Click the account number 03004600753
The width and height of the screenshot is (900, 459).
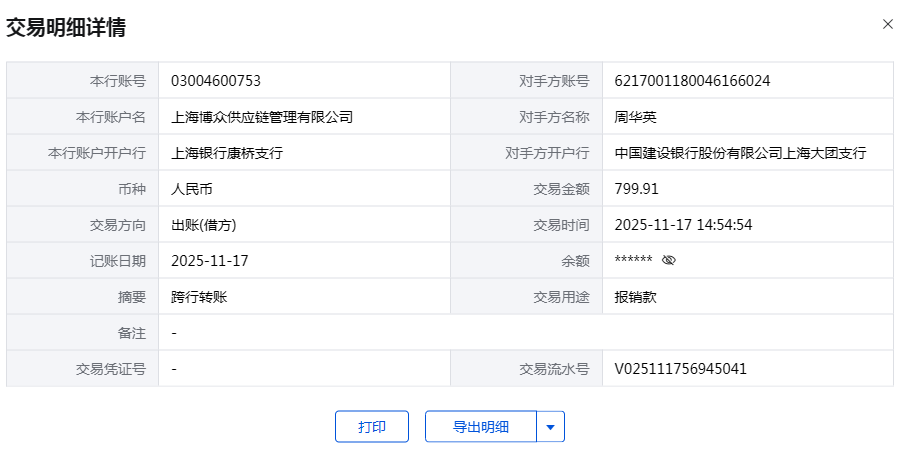[x=216, y=81]
